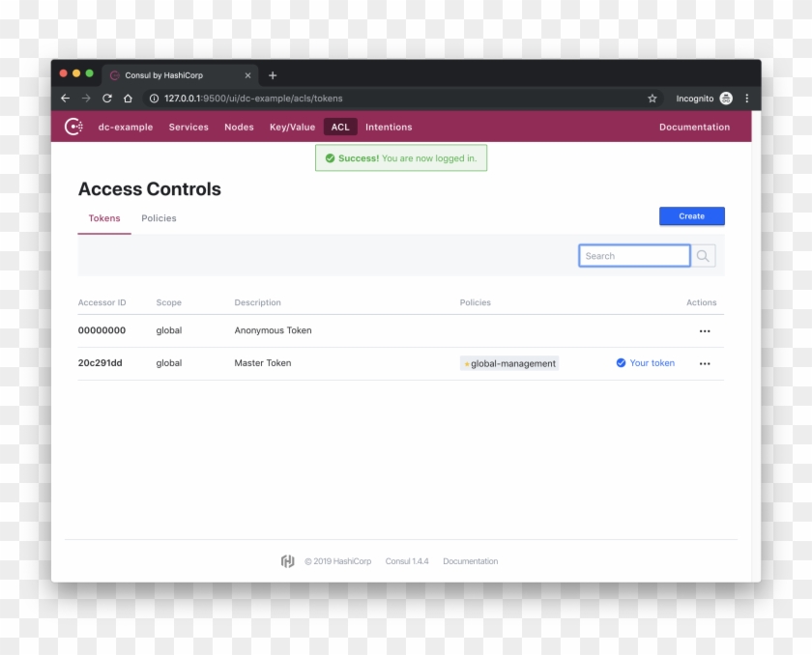Open Services in navigation bar

coord(188,128)
